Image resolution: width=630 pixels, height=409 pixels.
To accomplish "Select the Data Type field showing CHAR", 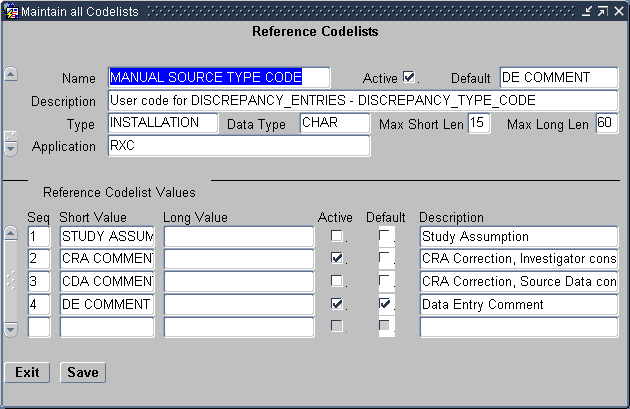I will 334,123.
